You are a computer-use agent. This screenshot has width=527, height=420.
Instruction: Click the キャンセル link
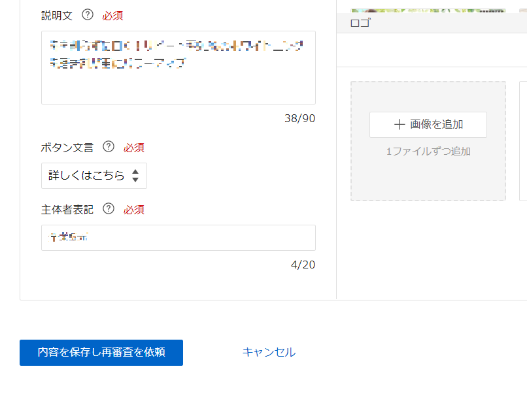[269, 352]
